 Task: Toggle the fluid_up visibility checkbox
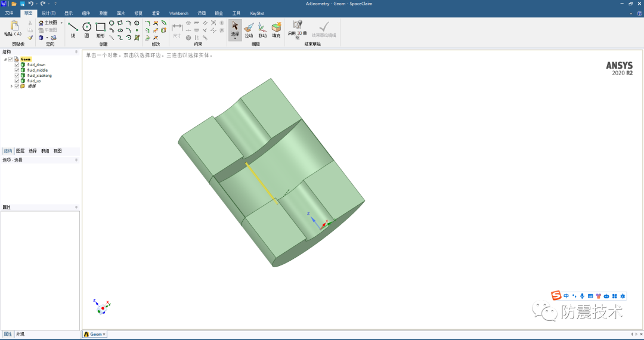pos(17,81)
